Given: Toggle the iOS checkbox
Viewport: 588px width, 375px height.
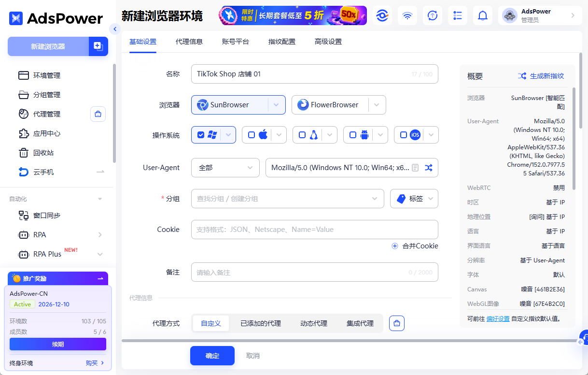Looking at the screenshot, I should [404, 135].
